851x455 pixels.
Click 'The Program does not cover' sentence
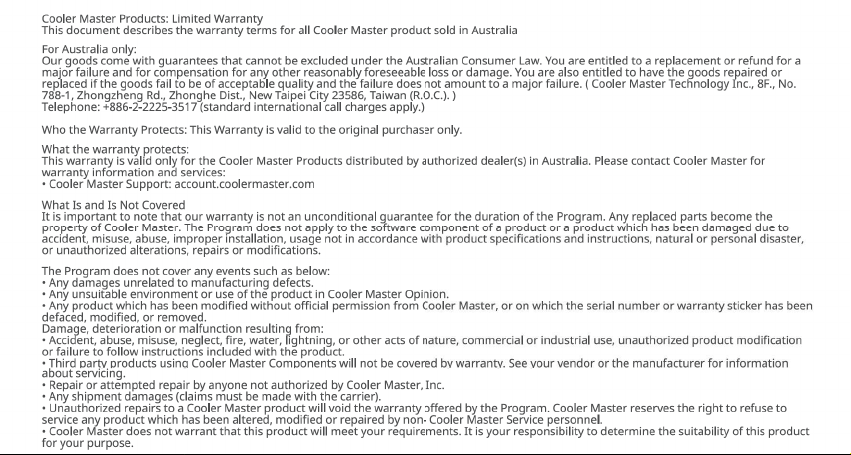tap(186, 271)
